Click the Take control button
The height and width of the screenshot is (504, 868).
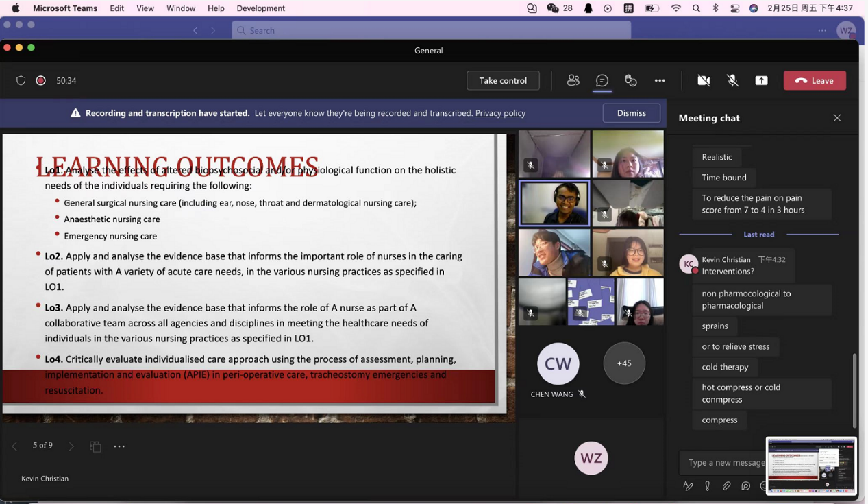[x=503, y=80]
